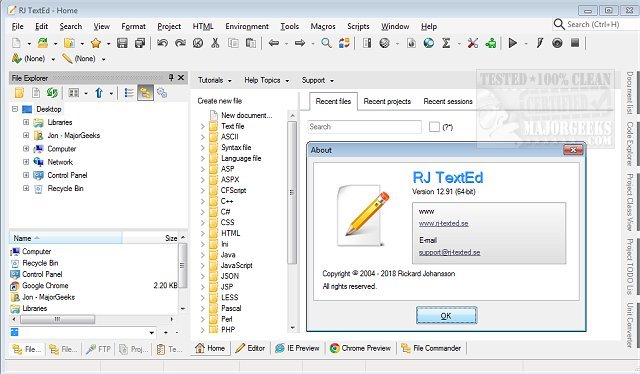Viewport: 640px width, 374px height.
Task: Click the Save floppy disk toolbar icon
Action: click(122, 43)
